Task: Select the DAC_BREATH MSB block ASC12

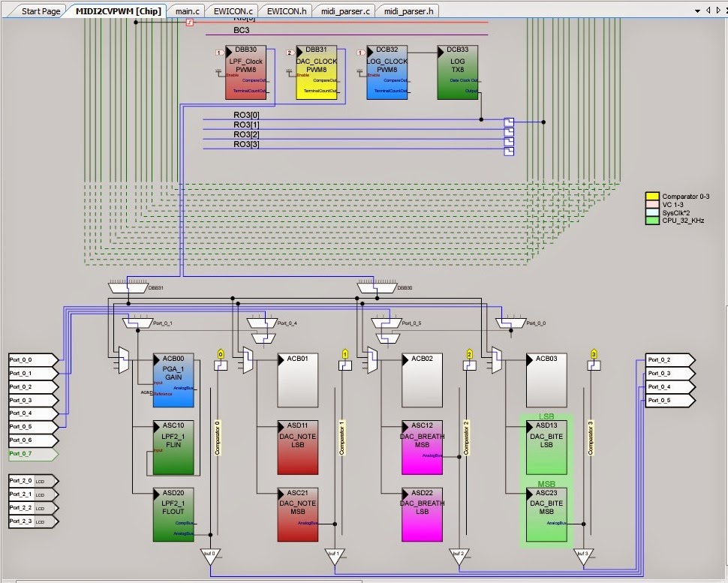Action: coord(422,447)
